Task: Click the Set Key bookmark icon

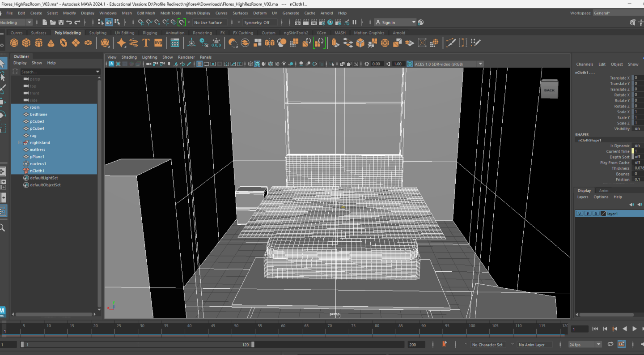Action: (x=444, y=344)
